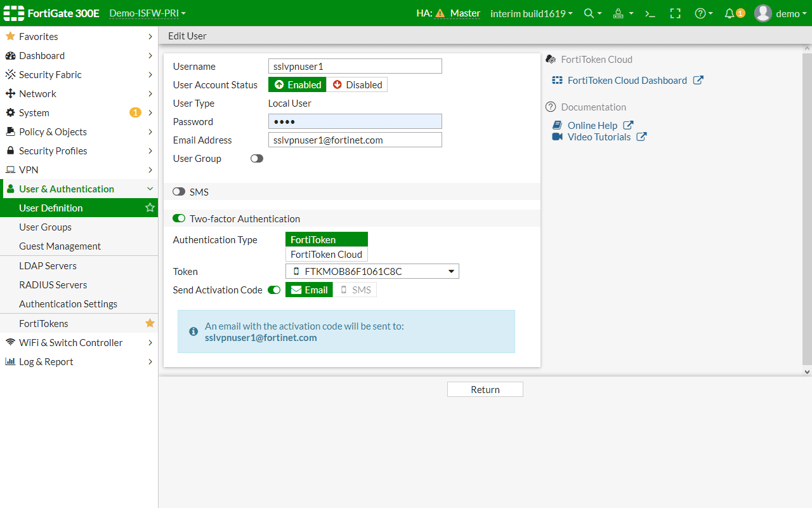Turn off Two-factor Authentication toggle
The height and width of the screenshot is (508, 812).
tap(179, 218)
